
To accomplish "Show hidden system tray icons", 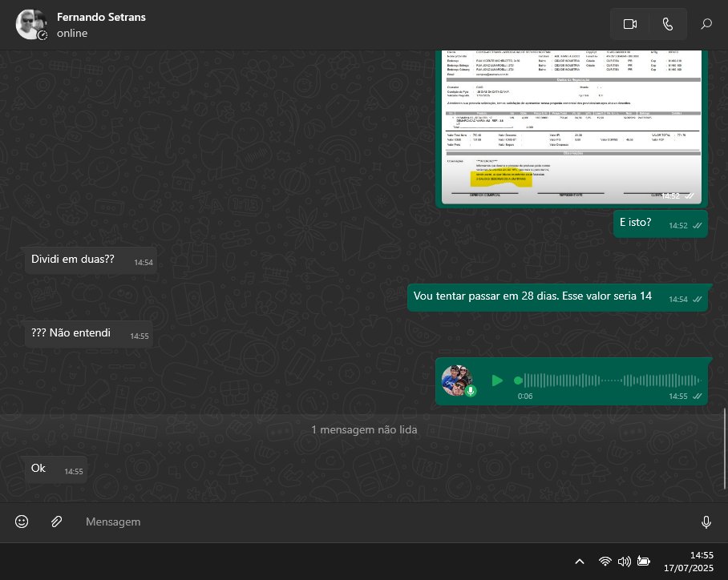I will tap(580, 562).
